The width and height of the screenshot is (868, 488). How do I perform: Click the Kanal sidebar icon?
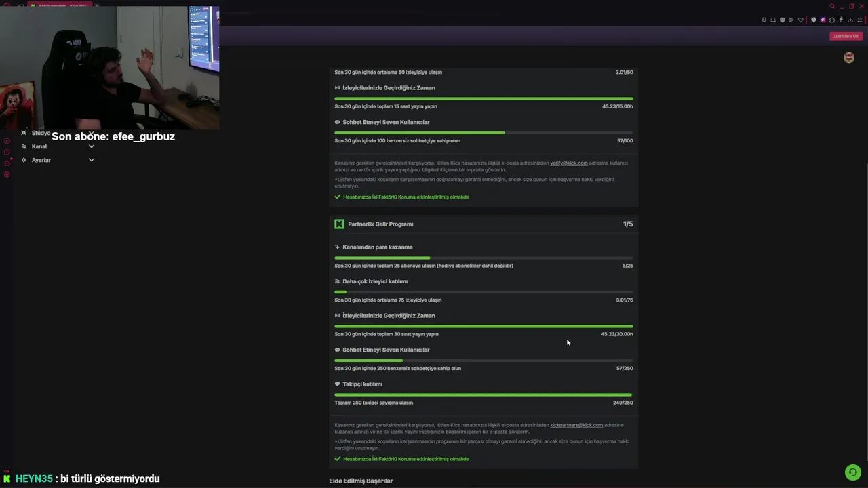(24, 146)
